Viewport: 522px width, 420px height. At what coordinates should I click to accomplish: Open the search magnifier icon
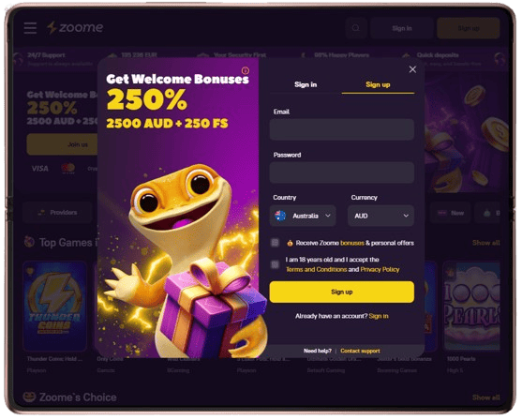[x=356, y=28]
